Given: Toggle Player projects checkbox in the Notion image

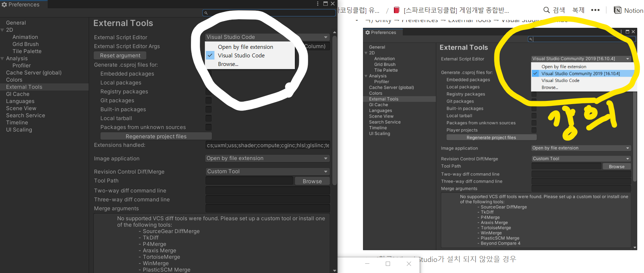Looking at the screenshot, I should [534, 130].
